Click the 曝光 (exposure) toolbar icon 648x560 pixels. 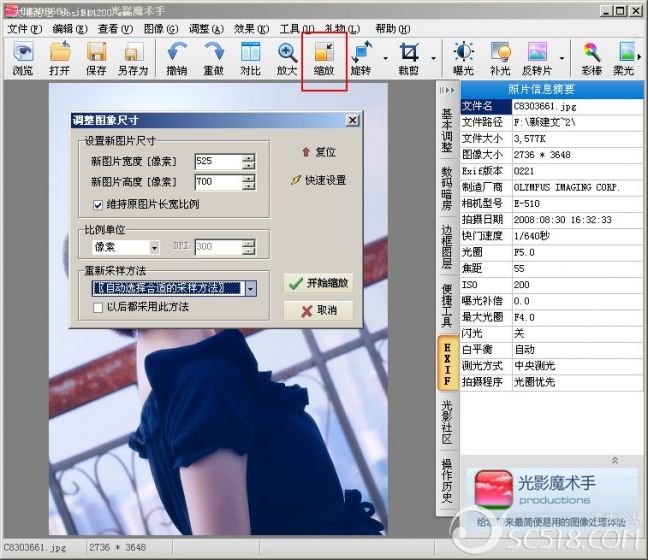[x=464, y=58]
